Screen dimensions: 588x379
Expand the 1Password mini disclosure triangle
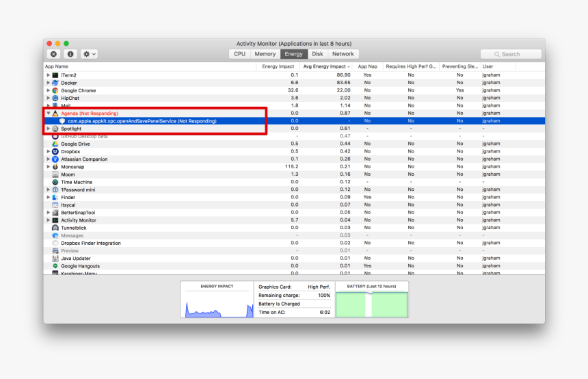[49, 189]
